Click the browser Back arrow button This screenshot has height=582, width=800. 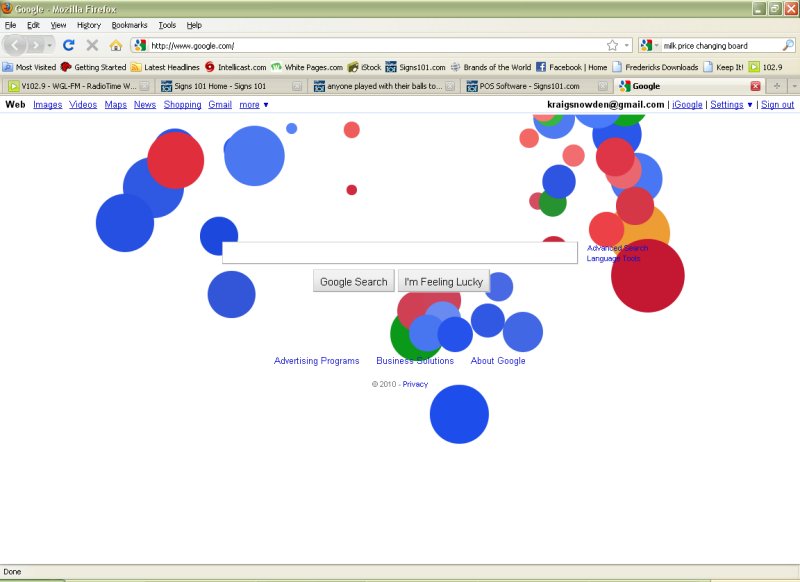pyautogui.click(x=14, y=45)
